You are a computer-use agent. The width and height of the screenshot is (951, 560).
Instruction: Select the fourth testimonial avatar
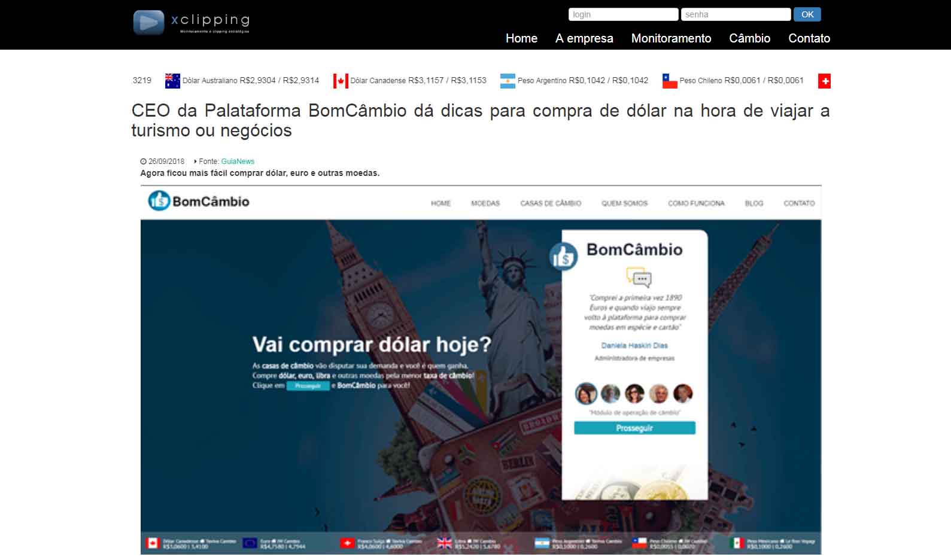point(658,394)
